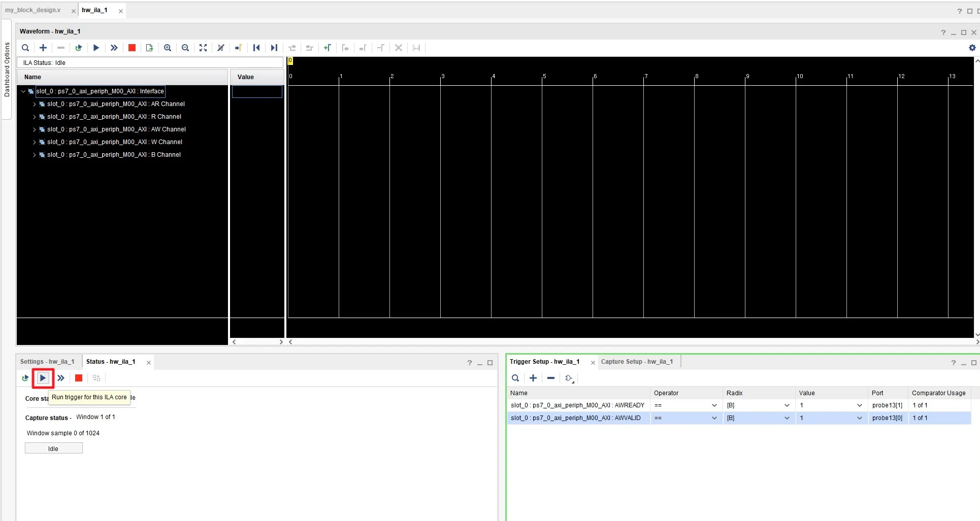Viewport: 980px width, 521px height.
Task: Toggle auto re-trigger in the Status panel
Action: [25, 378]
